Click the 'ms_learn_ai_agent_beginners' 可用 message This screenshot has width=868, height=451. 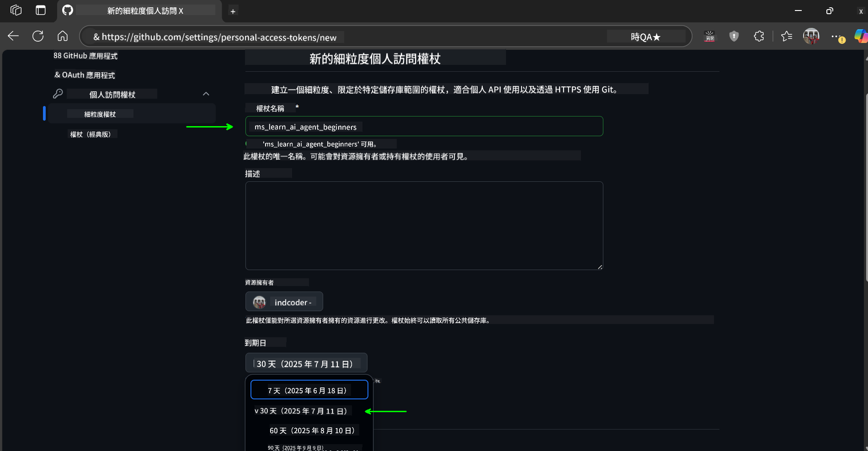click(x=320, y=144)
